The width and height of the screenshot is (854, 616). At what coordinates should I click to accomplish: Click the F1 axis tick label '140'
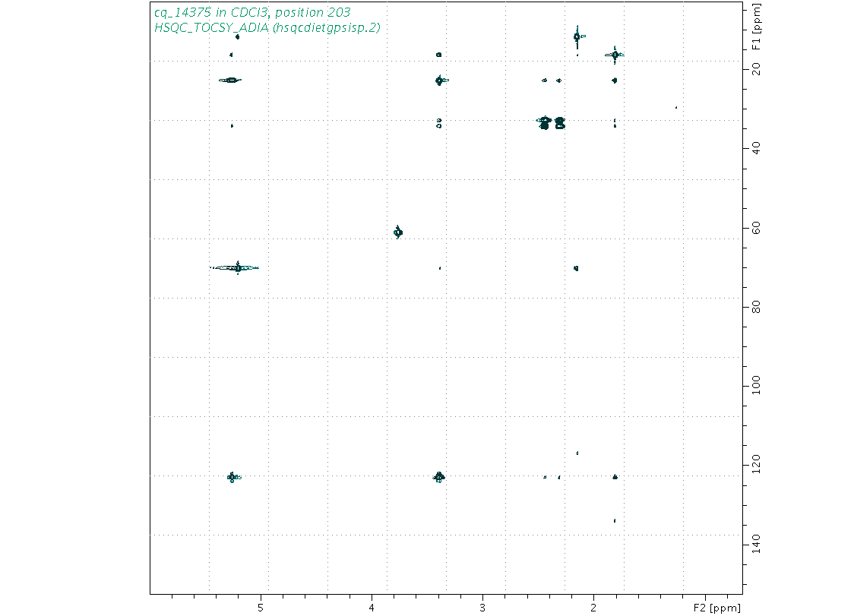(757, 544)
